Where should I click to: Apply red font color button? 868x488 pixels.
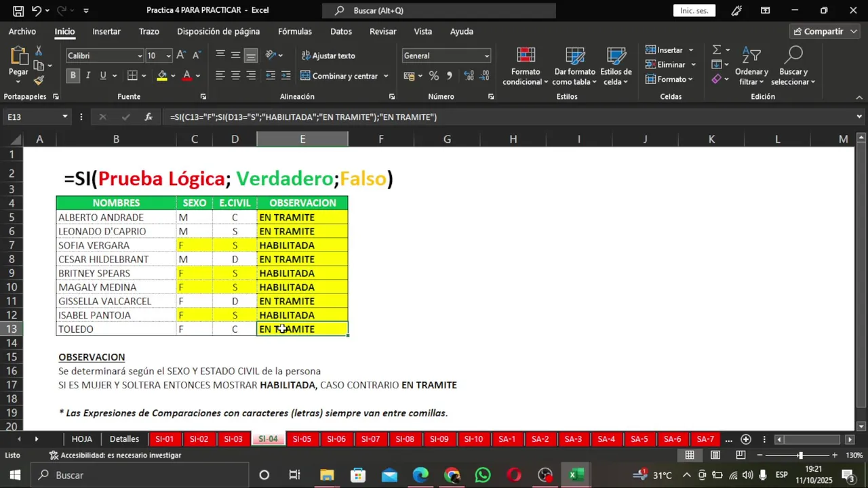[x=187, y=76]
